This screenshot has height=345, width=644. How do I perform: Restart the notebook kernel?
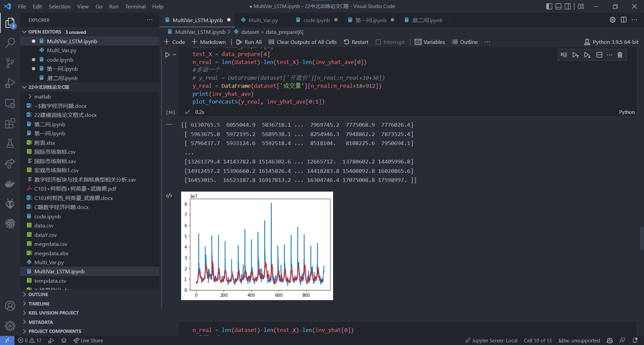[x=356, y=42]
